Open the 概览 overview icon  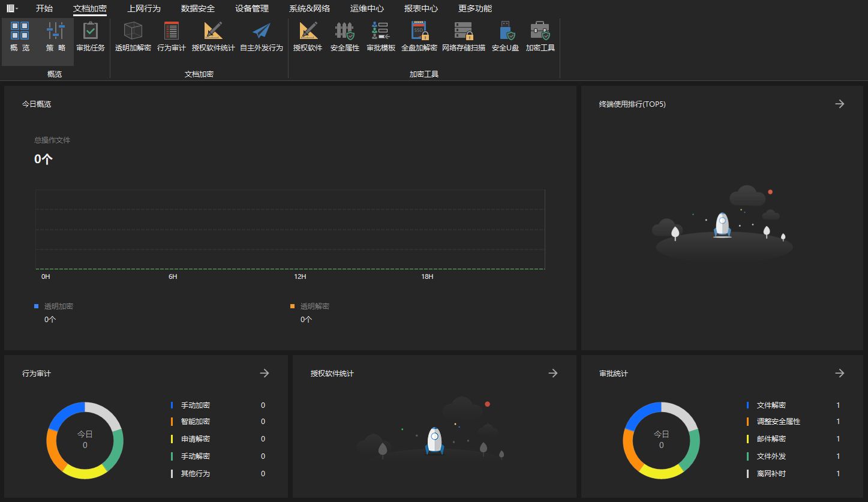tap(20, 37)
